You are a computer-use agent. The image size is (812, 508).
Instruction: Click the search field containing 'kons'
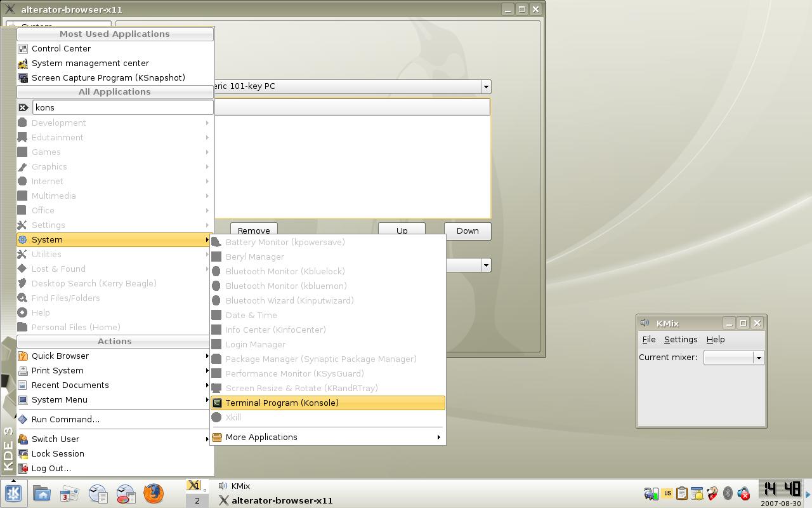pos(123,107)
